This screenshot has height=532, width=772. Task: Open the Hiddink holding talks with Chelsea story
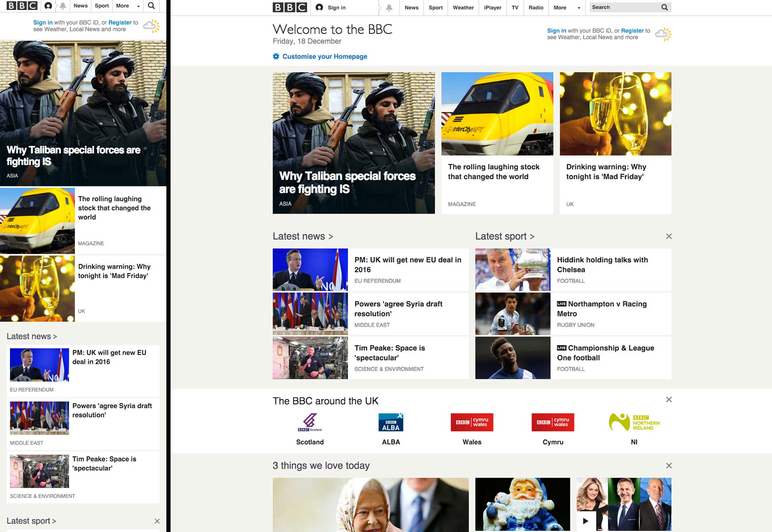pyautogui.click(x=602, y=264)
